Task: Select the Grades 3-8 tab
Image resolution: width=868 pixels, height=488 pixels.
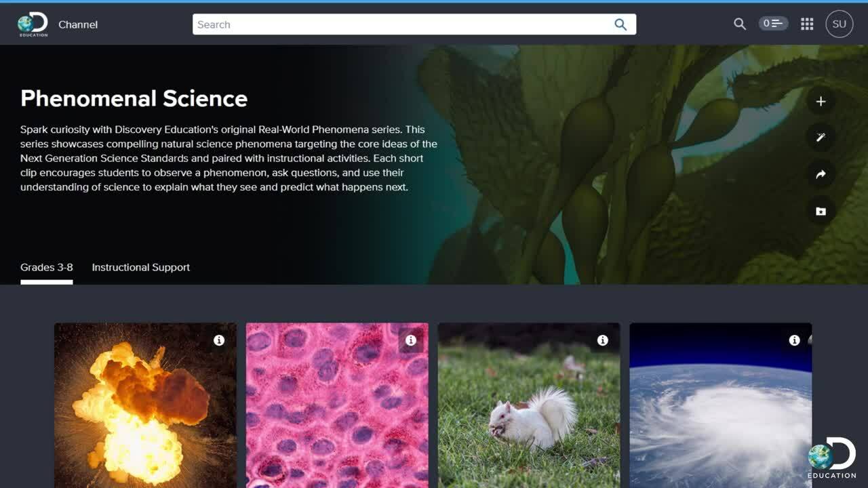Action: pos(47,267)
